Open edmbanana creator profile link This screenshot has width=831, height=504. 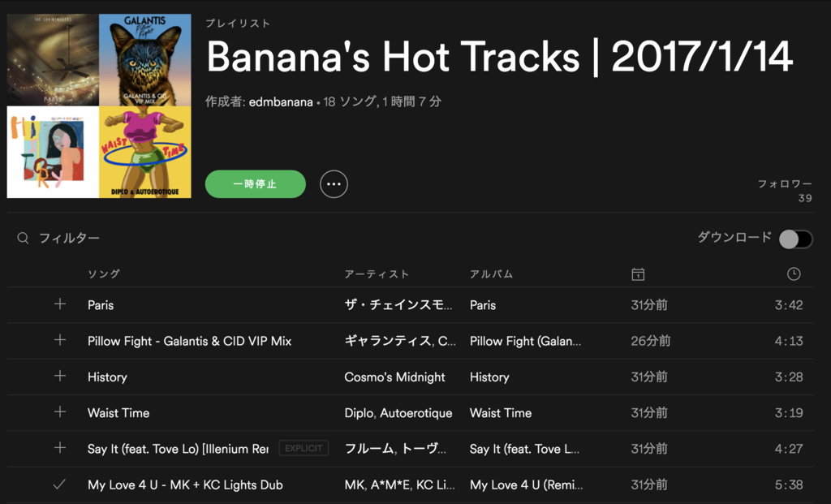click(282, 102)
